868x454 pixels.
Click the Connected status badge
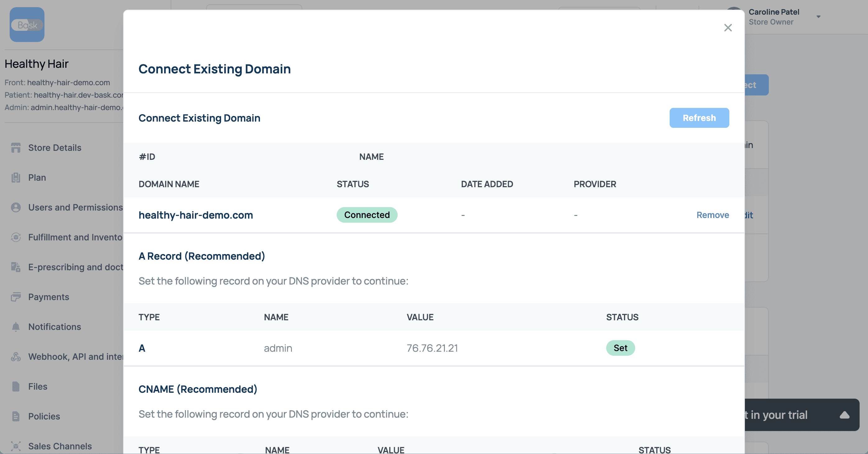click(367, 215)
